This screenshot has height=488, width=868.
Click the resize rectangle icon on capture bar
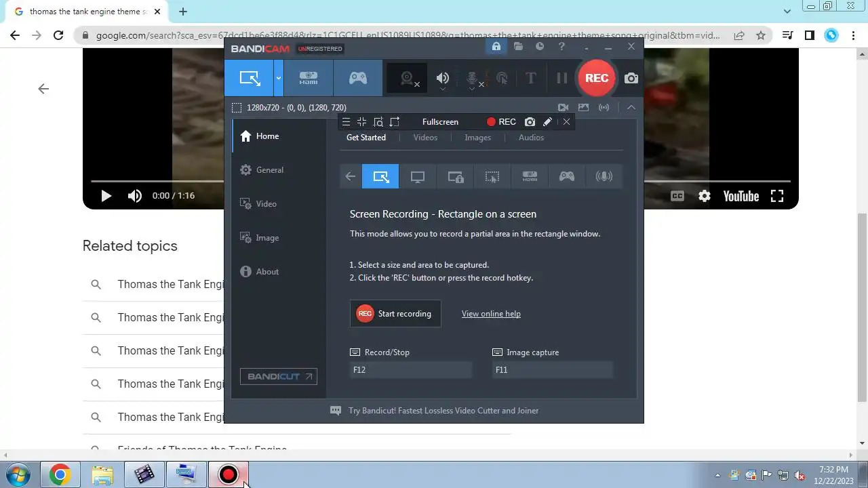pos(395,122)
